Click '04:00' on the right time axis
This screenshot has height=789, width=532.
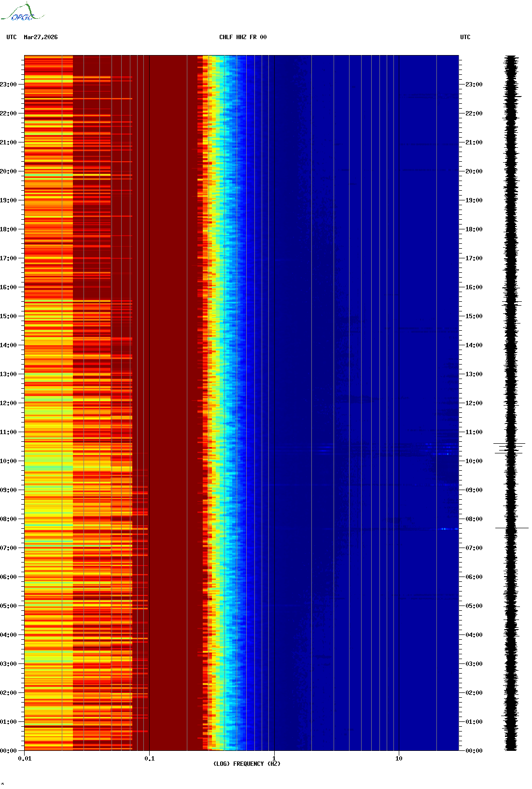pyautogui.click(x=474, y=635)
